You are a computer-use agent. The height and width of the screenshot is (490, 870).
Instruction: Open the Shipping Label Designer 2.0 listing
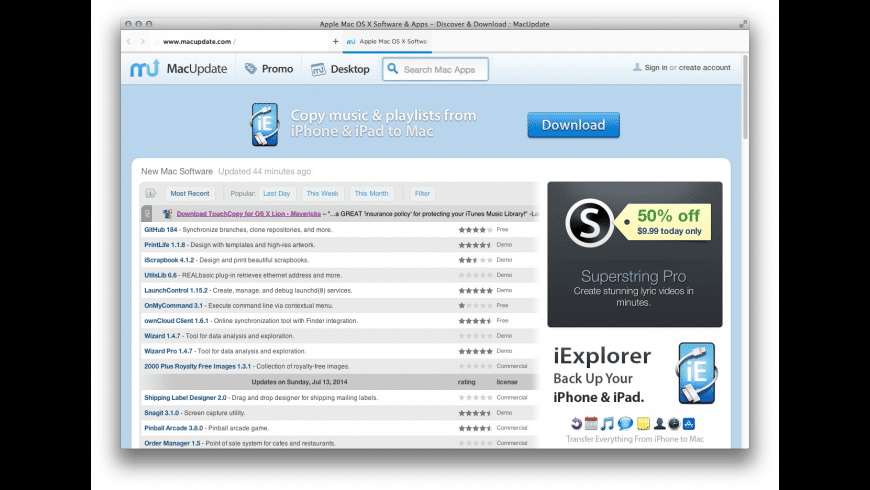click(x=185, y=397)
